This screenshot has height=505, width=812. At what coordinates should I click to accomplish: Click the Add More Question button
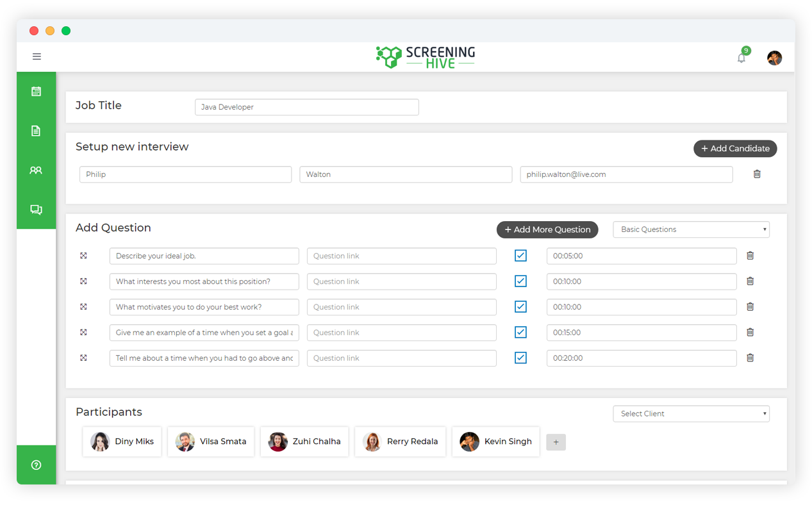tap(547, 229)
